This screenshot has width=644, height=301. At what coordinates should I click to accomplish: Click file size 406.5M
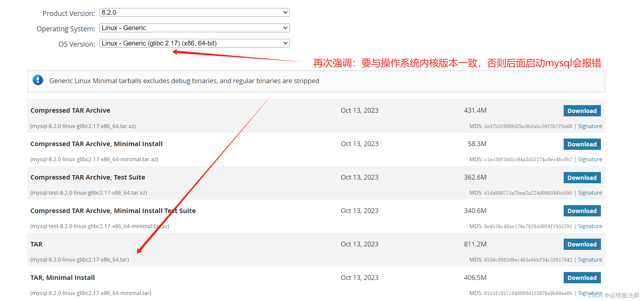coord(475,278)
